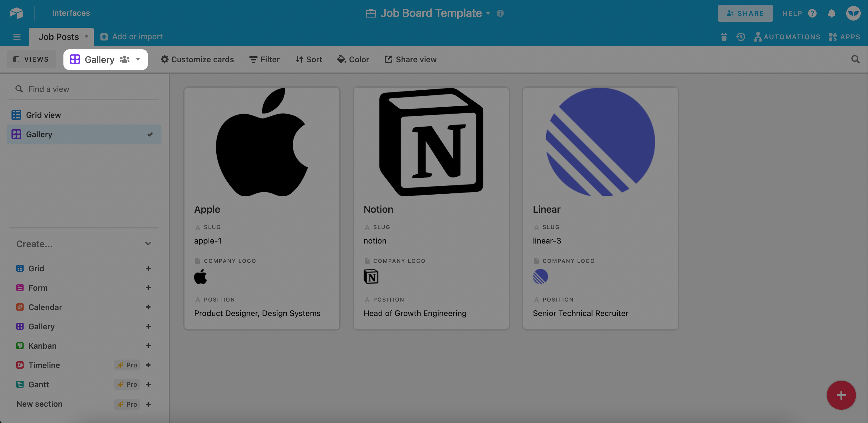Click the base info icon beside title
This screenshot has width=868, height=423.
point(500,13)
